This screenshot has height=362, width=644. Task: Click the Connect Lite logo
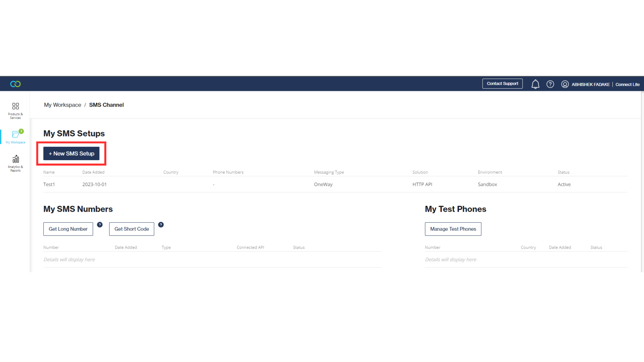[x=15, y=84]
